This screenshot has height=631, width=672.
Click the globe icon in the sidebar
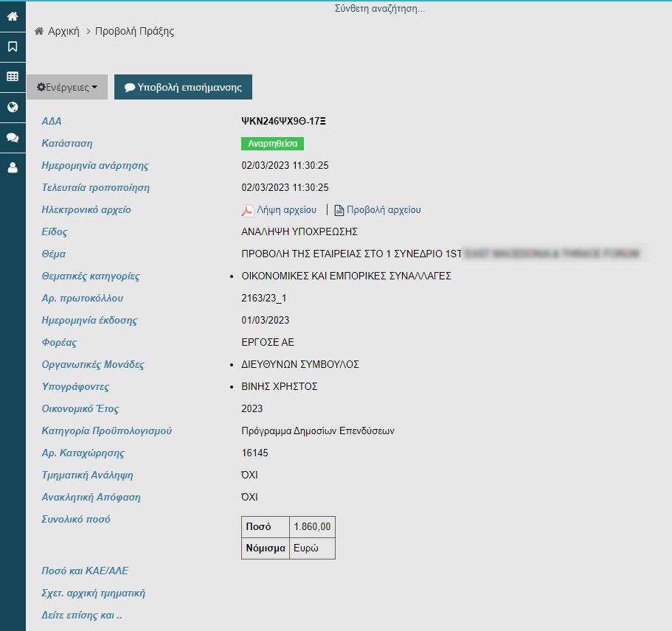point(13,108)
